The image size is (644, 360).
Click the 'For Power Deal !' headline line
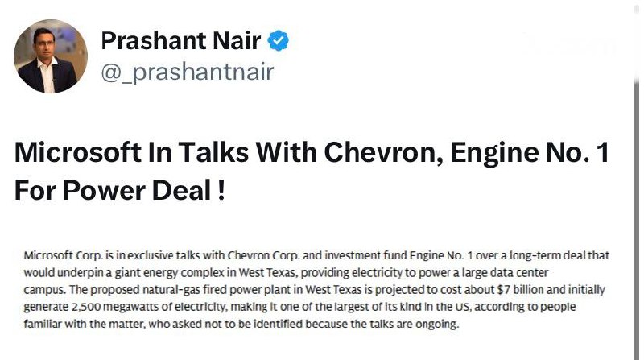(x=120, y=189)
